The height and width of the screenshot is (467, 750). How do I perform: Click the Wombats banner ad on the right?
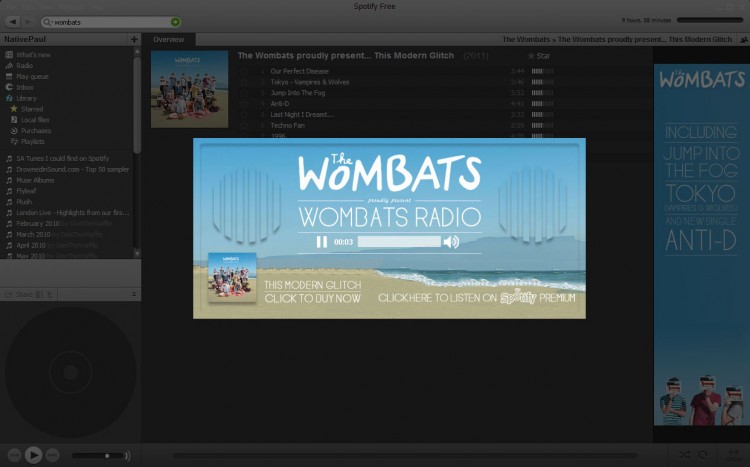click(701, 245)
